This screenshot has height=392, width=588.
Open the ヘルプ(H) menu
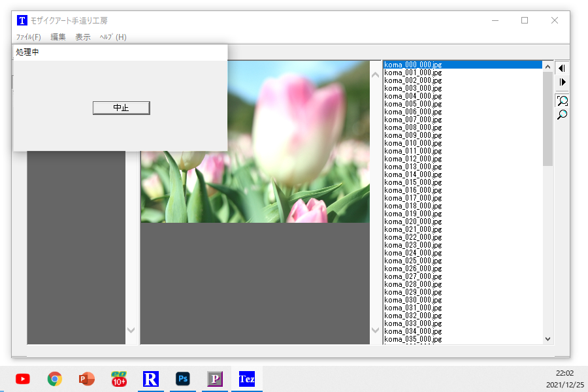point(113,37)
